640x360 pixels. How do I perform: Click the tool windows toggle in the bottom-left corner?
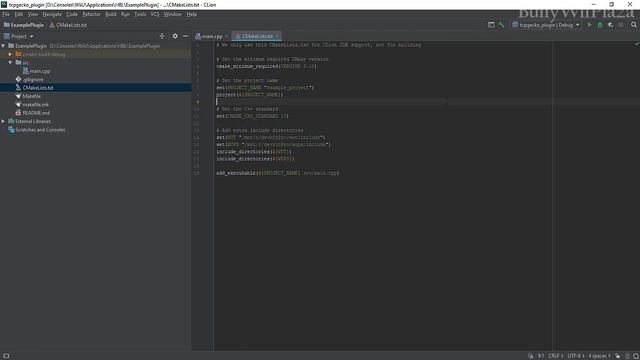coord(6,356)
